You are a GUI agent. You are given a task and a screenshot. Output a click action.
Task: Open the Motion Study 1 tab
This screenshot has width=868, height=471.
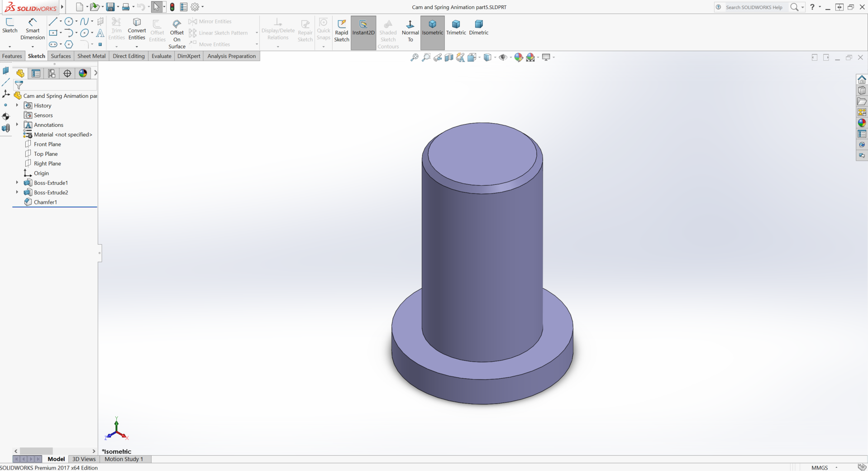124,459
